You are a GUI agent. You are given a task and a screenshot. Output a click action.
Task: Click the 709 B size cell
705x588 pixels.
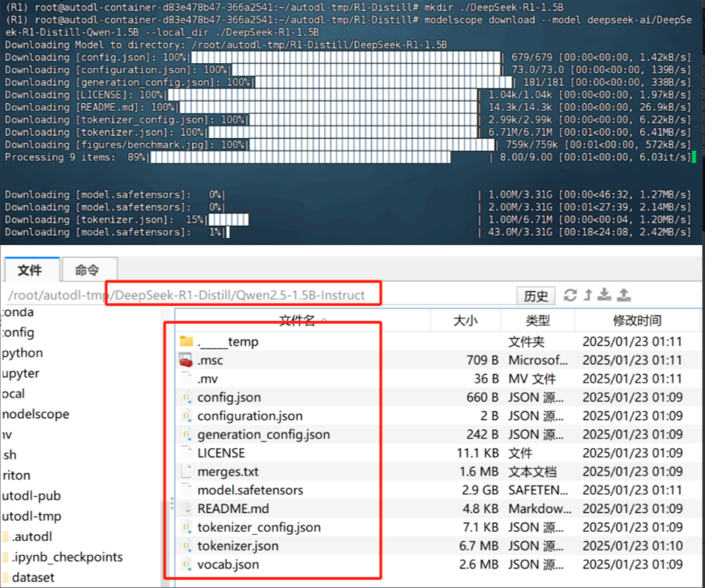pyautogui.click(x=482, y=360)
